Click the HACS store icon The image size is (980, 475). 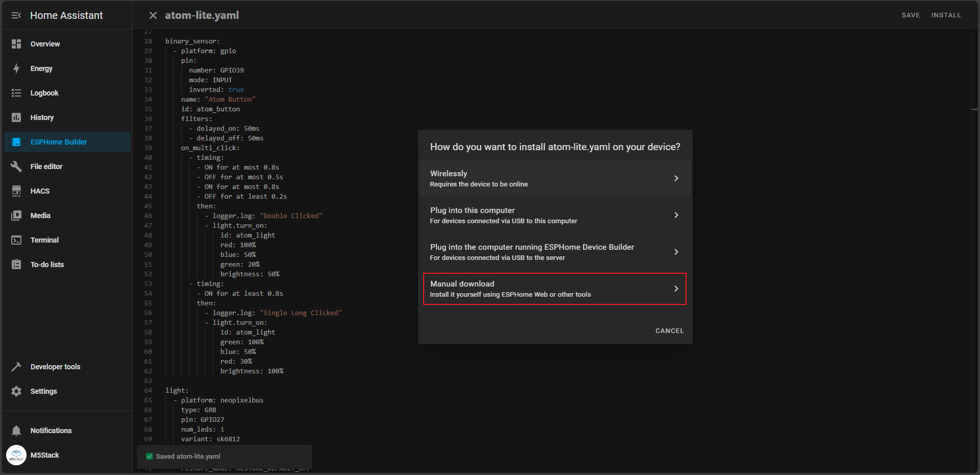point(16,191)
